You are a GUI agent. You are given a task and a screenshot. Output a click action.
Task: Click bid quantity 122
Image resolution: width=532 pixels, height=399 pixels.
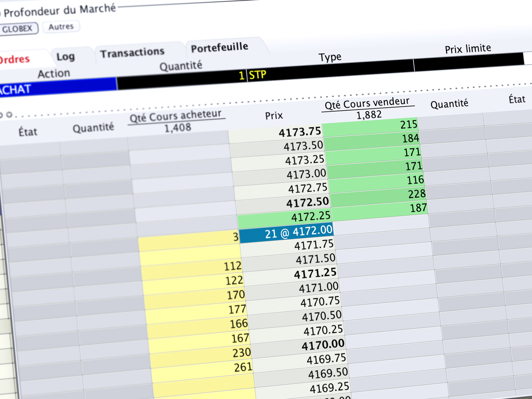point(234,280)
